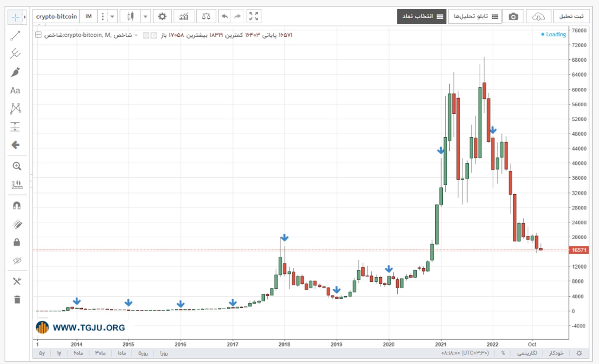Open the compare symbols scales icon
599x364 pixels.
pyautogui.click(x=206, y=16)
